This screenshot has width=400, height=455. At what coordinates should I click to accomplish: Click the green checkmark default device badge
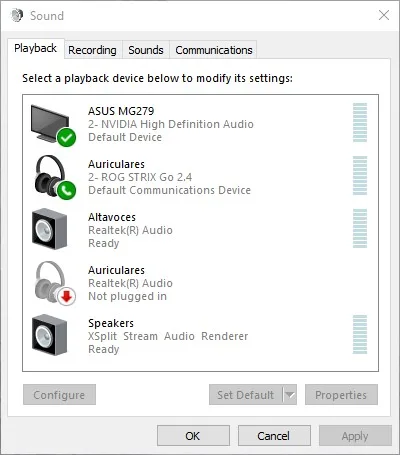click(66, 138)
